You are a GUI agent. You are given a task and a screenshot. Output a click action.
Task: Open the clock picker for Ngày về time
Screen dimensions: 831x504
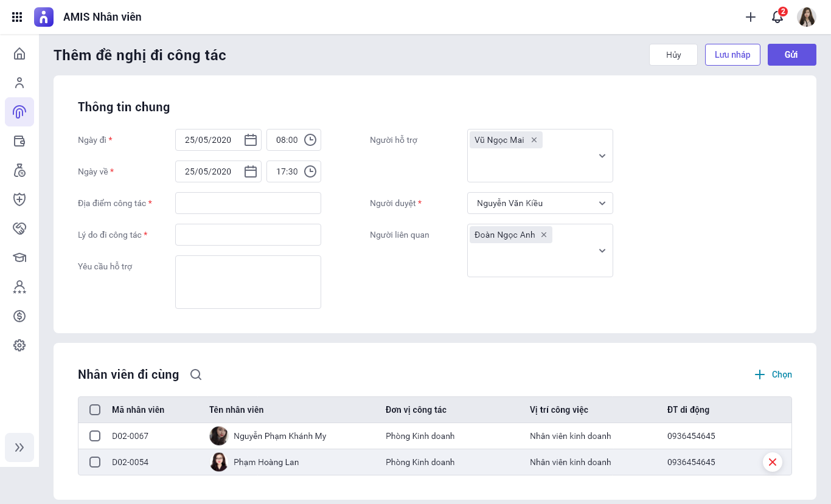point(310,171)
